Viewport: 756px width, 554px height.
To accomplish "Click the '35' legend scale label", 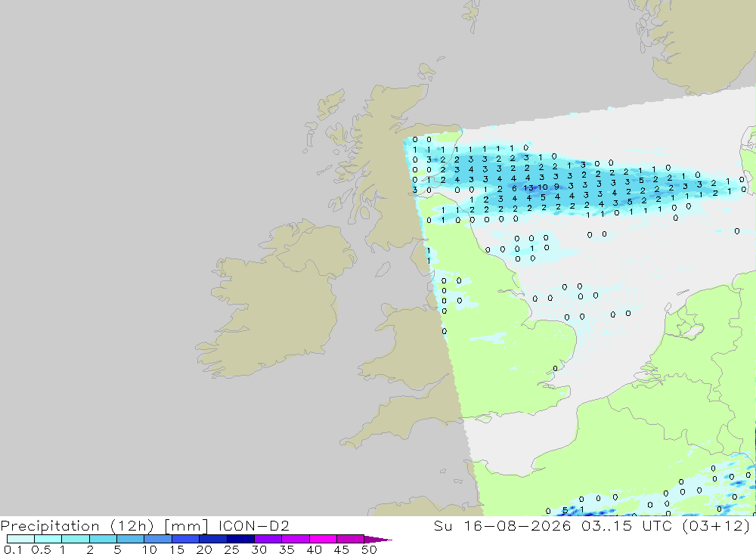I will click(287, 549).
